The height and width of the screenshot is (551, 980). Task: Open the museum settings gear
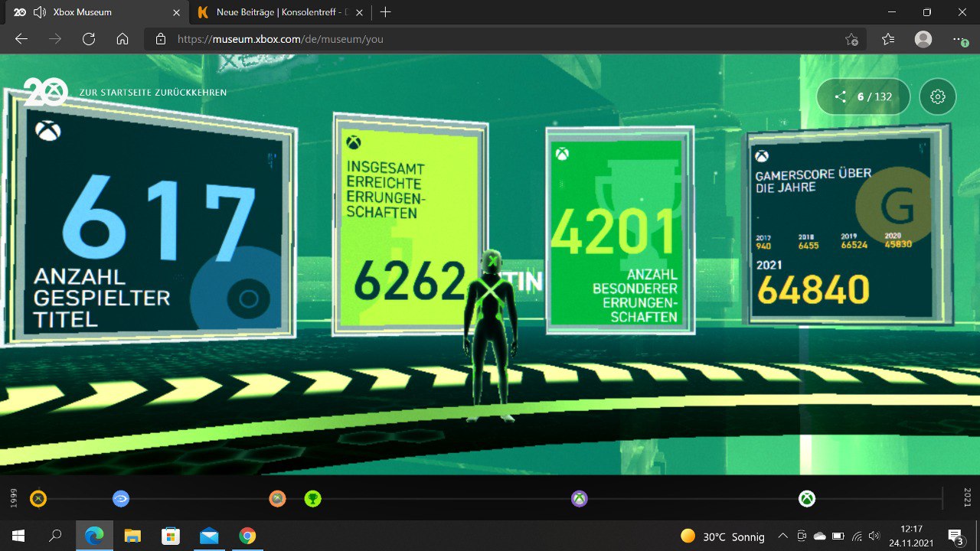(938, 96)
